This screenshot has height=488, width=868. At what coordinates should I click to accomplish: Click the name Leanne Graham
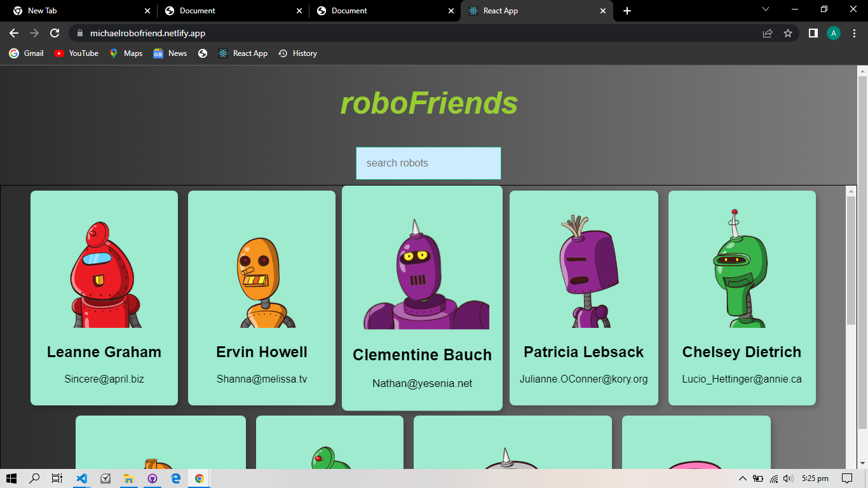click(x=104, y=352)
